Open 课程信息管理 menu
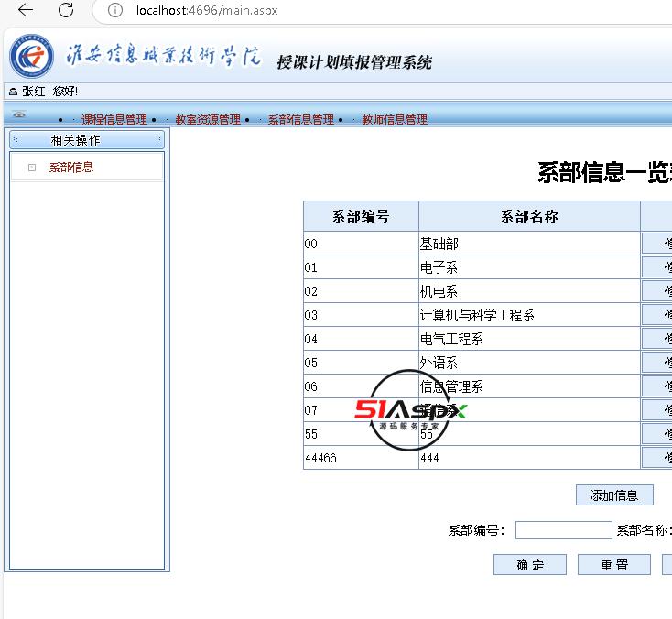Screen dimensions: 672x619 click(114, 120)
